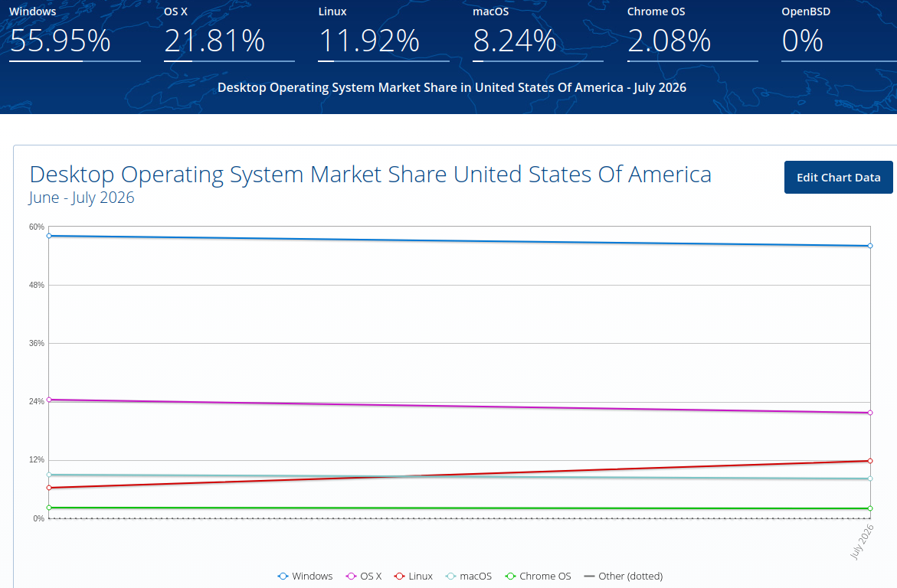The width and height of the screenshot is (897, 588).
Task: Toggle macOS legend entry
Action: [x=469, y=576]
